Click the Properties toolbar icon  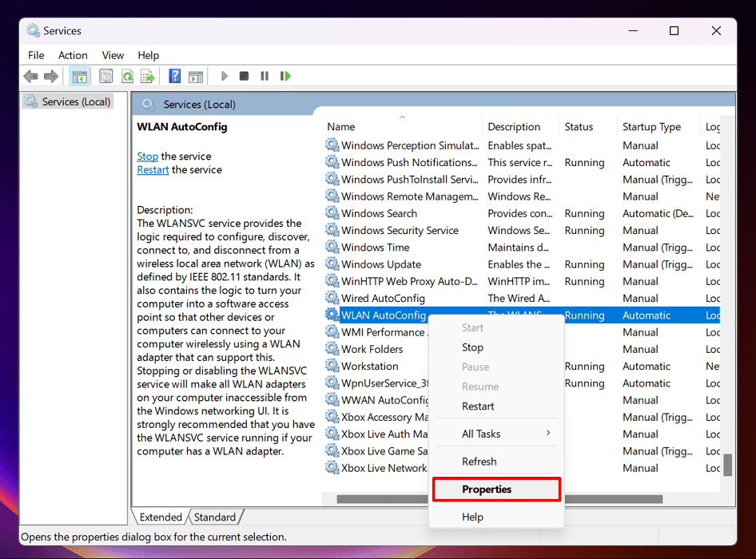(105, 75)
